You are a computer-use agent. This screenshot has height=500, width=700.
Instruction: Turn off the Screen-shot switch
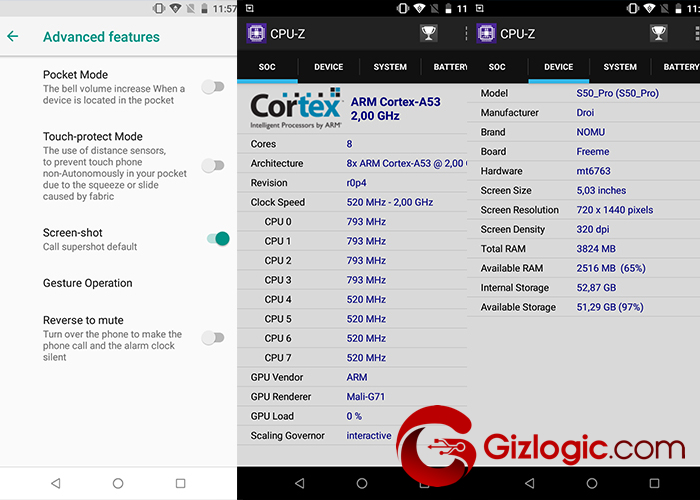point(218,239)
